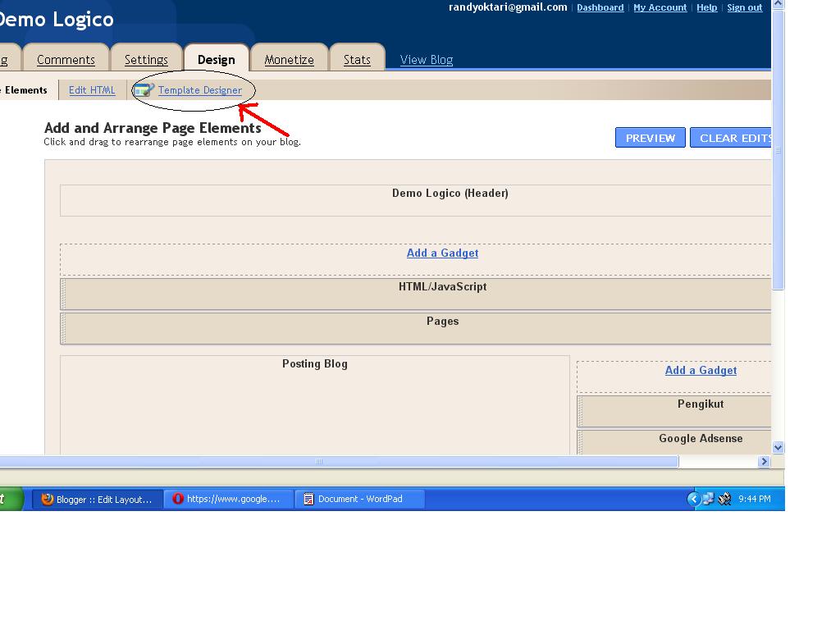Open the Template Designer link
Viewport: 840px width, 630px height.
pos(200,90)
